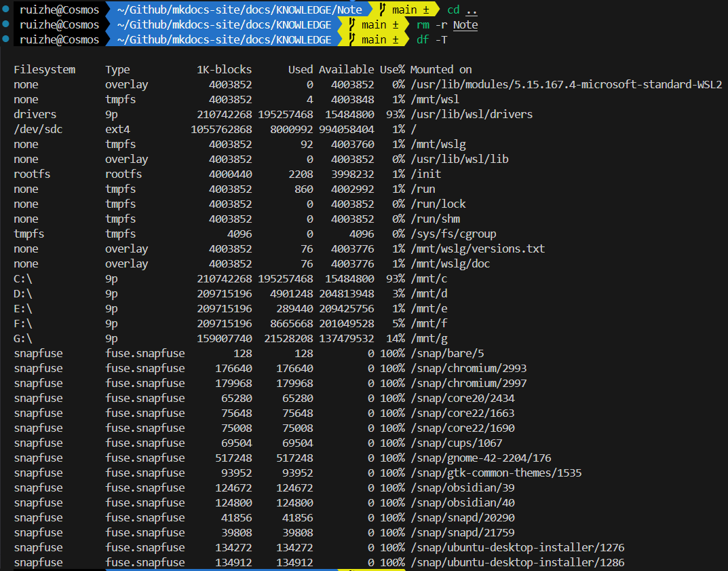Click the blue command marker beside the cd line

click(x=6, y=10)
